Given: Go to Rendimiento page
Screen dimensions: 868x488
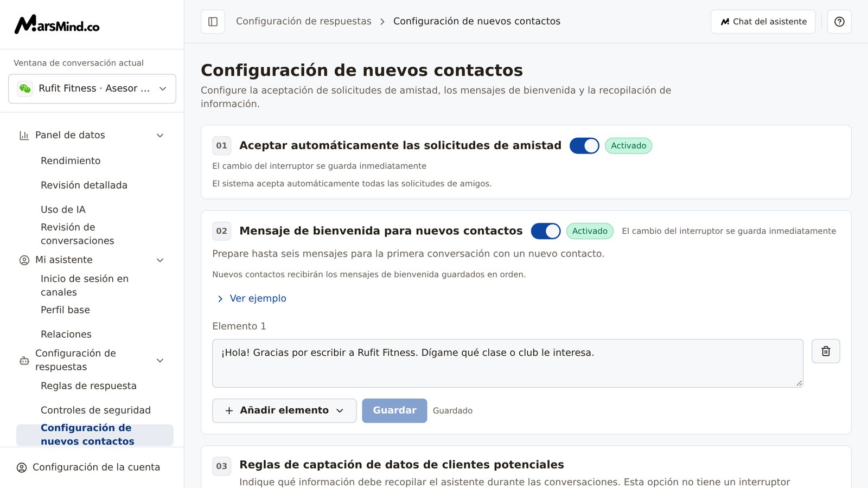Looking at the screenshot, I should (x=71, y=161).
